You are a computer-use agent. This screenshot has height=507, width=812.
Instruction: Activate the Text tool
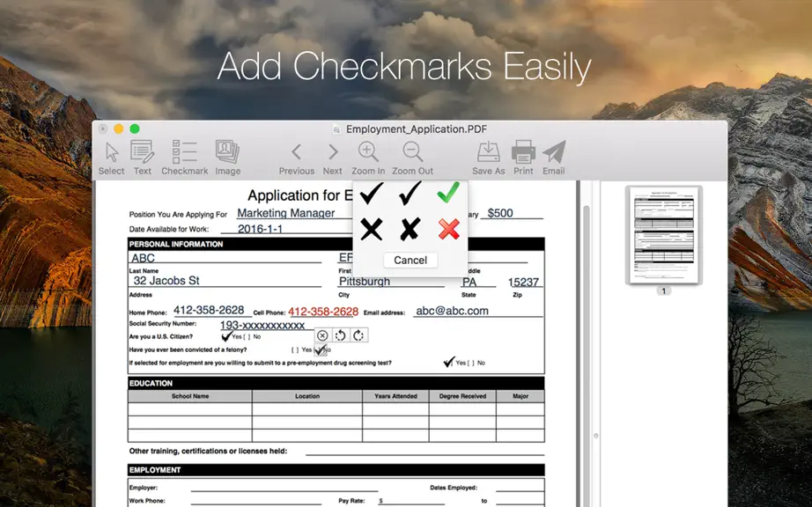point(143,158)
